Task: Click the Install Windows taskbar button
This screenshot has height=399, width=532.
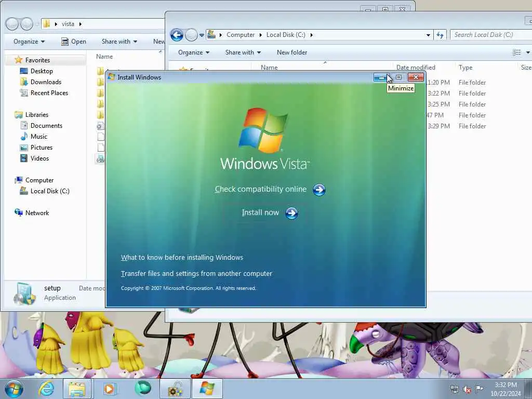Action: (x=207, y=389)
